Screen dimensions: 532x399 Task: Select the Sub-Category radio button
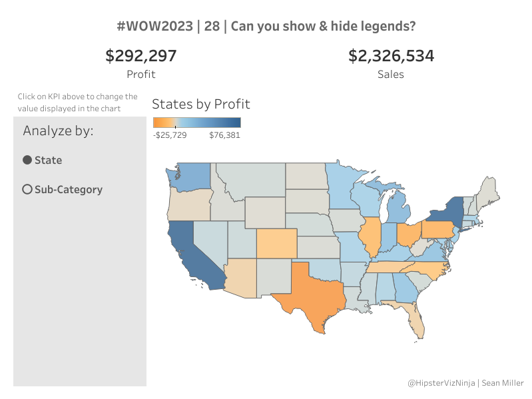click(27, 189)
